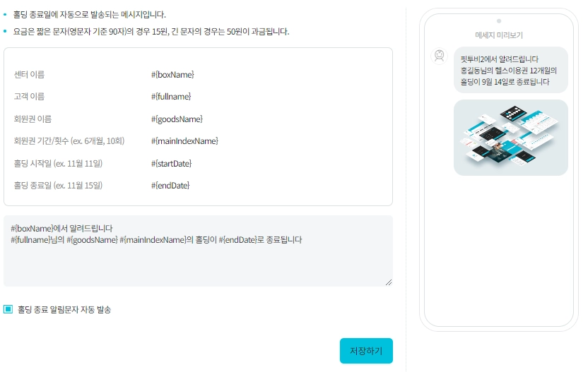
Task: Click the 홀딩 종료일 row label
Action: tap(58, 186)
